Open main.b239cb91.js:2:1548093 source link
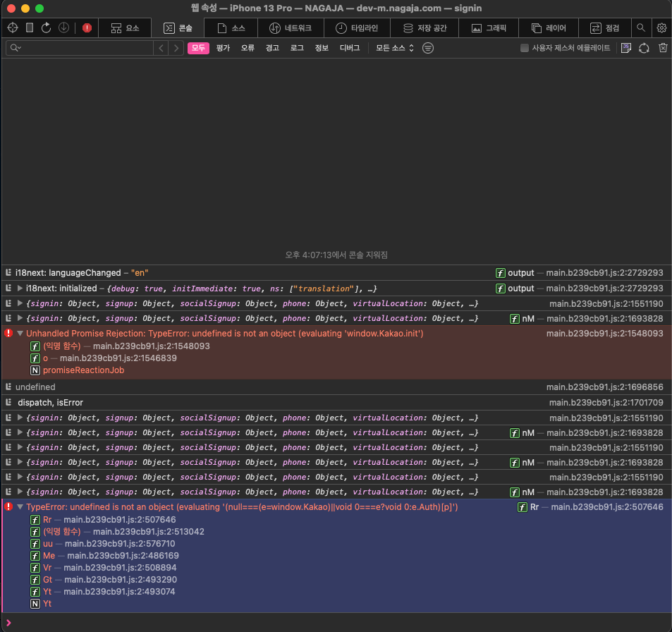The image size is (672, 632). pyautogui.click(x=604, y=333)
